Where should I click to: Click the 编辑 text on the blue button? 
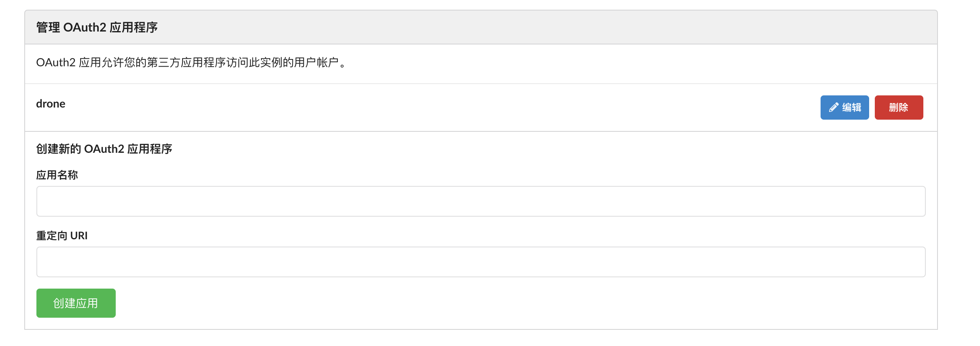(x=852, y=108)
